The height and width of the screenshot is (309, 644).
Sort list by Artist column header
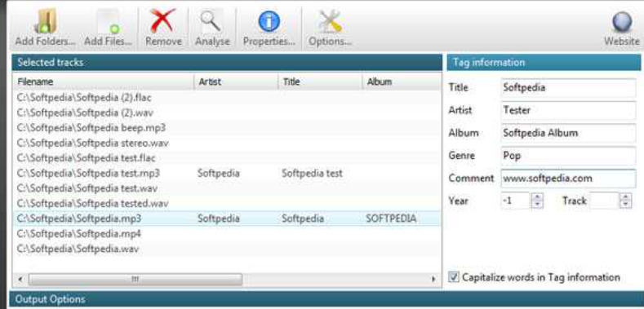pyautogui.click(x=236, y=82)
